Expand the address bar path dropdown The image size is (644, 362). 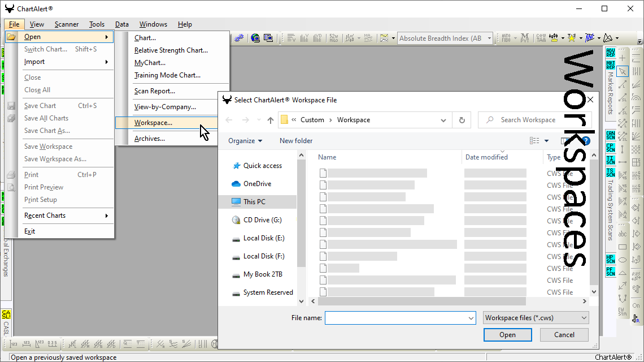(x=443, y=120)
